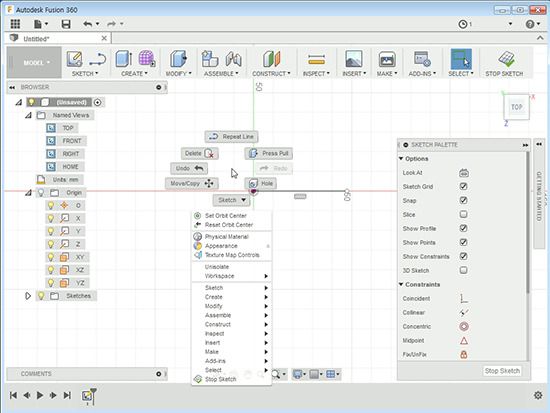Click the Stop Sketch toolbar icon
This screenshot has height=413, width=550.
506,59
